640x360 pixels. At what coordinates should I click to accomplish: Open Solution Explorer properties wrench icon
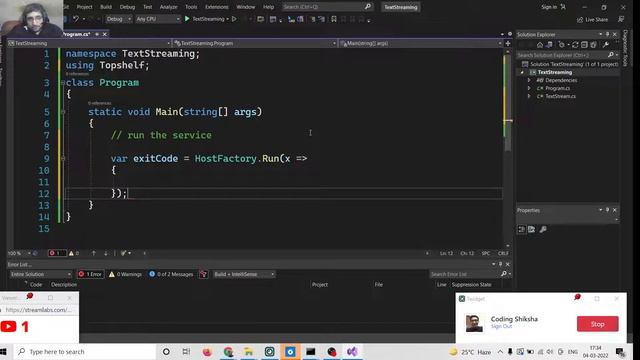point(606,44)
